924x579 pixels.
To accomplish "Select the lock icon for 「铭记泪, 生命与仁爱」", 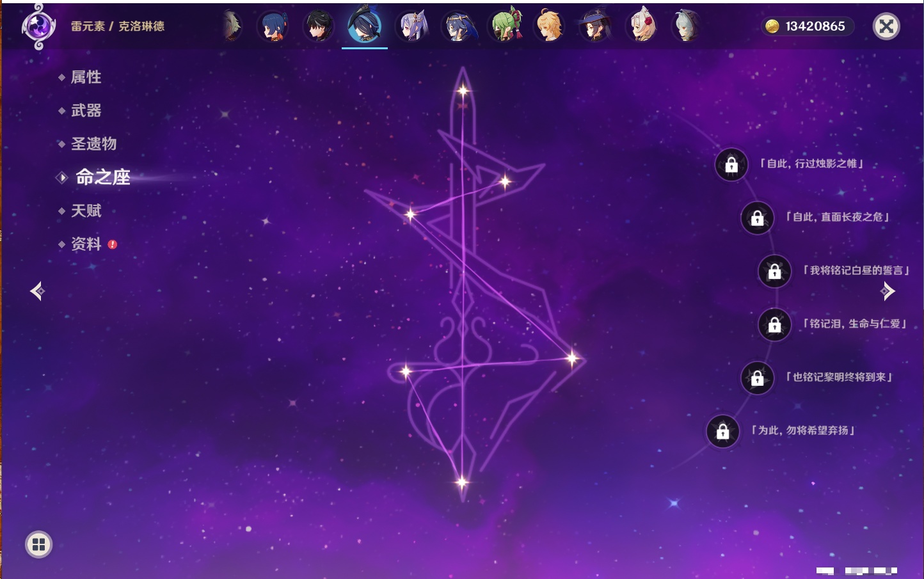I will [774, 325].
